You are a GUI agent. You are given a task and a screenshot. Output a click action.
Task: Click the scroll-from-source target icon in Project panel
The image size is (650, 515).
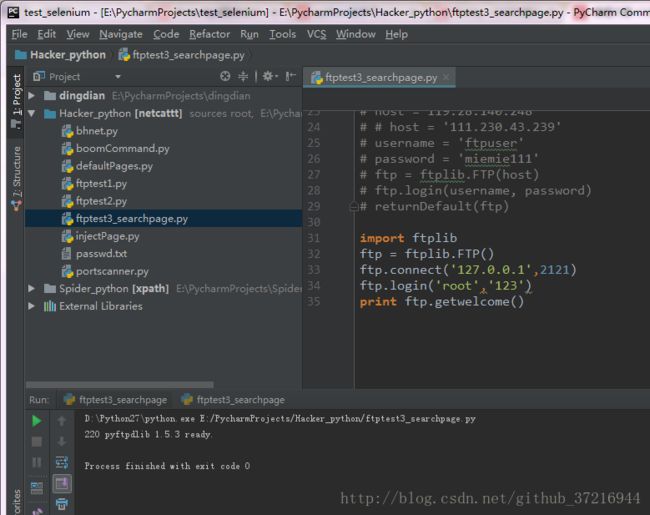point(225,76)
